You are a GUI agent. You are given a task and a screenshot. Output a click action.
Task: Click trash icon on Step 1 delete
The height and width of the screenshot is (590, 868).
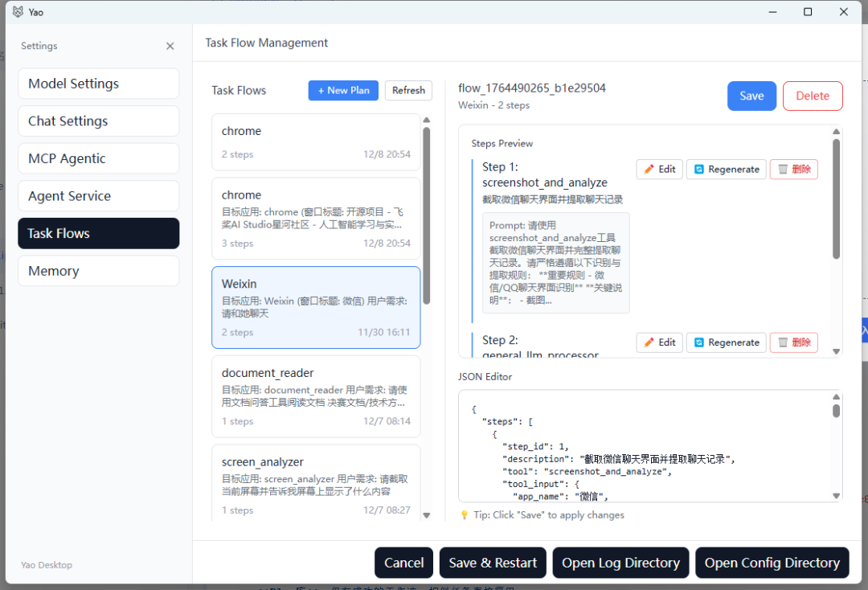click(783, 170)
